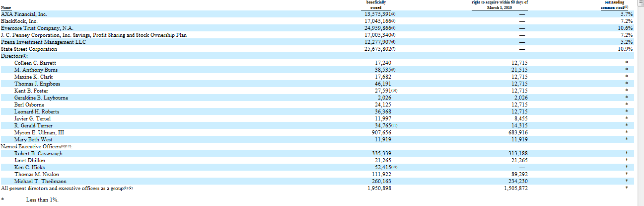The image size is (644, 206).
Task: Click Mary Beth West name
Action: point(33,140)
